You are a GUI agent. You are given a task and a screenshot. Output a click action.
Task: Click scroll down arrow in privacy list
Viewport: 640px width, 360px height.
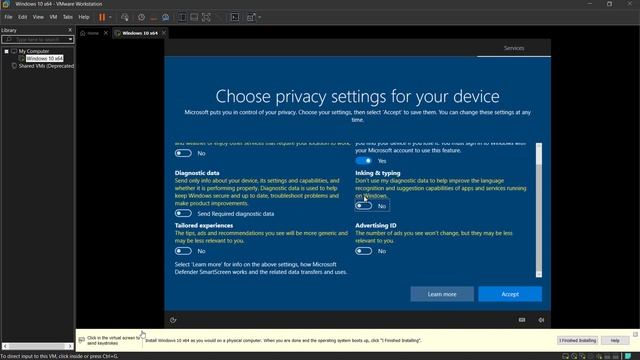coord(539,274)
